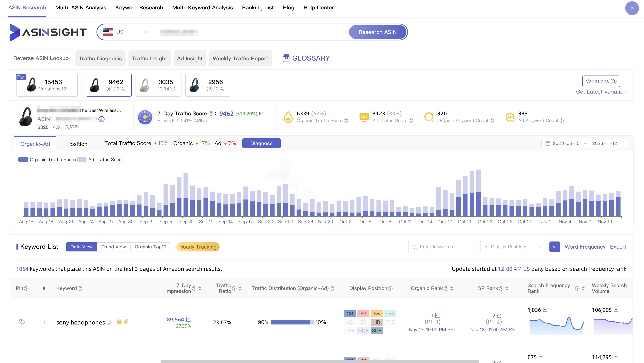Toggle the HR display position tag

click(x=377, y=322)
